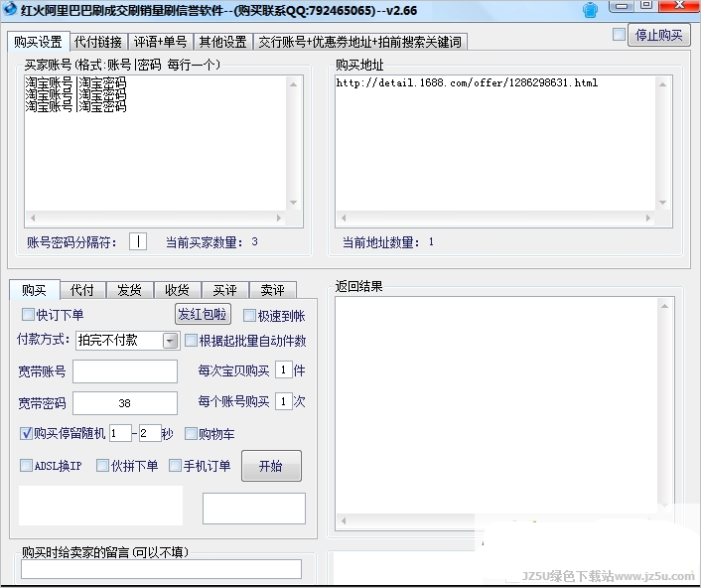Select the 购买 sub-tab

click(x=34, y=290)
